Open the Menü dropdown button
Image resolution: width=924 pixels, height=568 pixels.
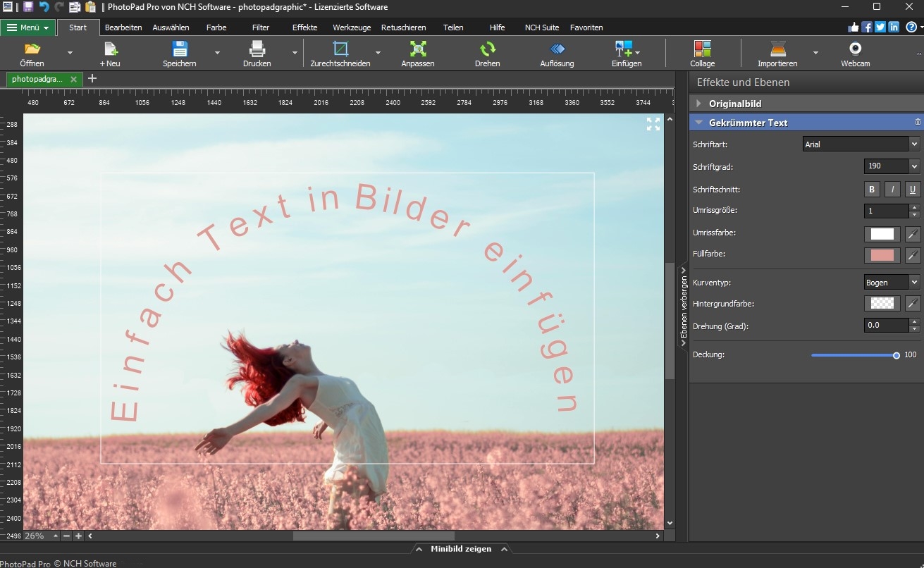pyautogui.click(x=27, y=27)
